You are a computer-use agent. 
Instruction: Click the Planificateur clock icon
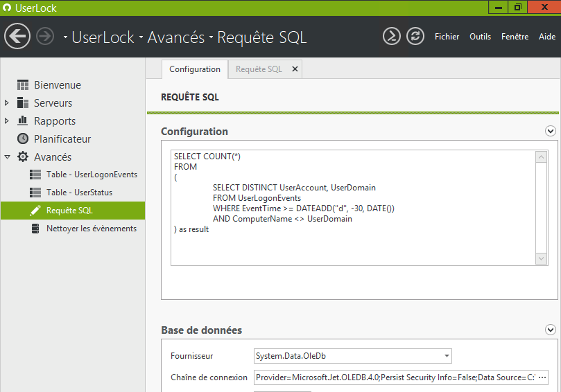pyautogui.click(x=23, y=139)
